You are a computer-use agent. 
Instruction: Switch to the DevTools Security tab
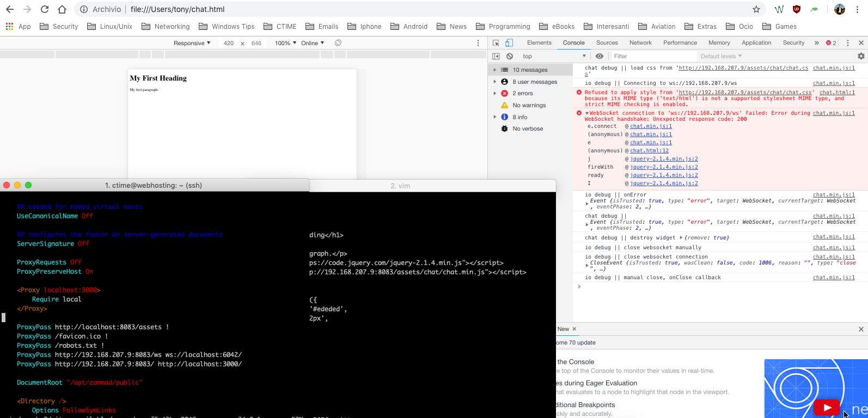tap(793, 43)
